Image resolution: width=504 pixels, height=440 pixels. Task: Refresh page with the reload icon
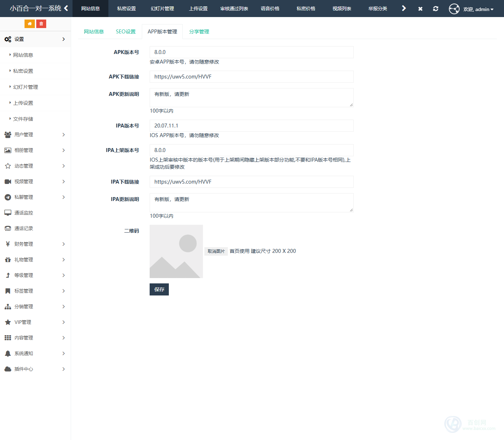click(x=436, y=9)
